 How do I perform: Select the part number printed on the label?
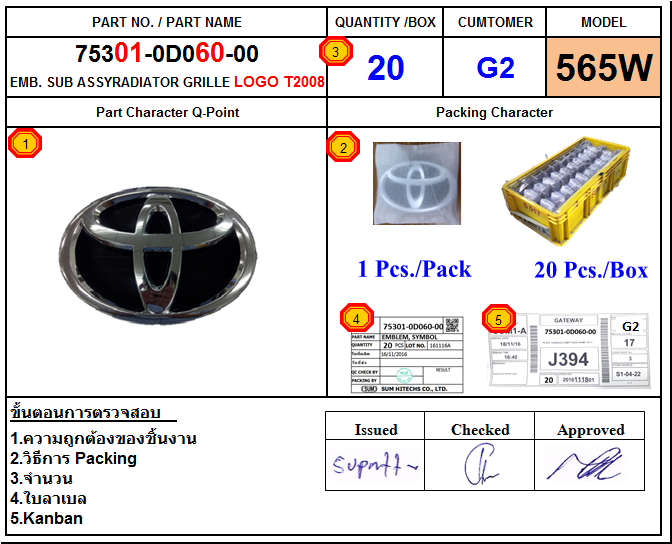413,327
